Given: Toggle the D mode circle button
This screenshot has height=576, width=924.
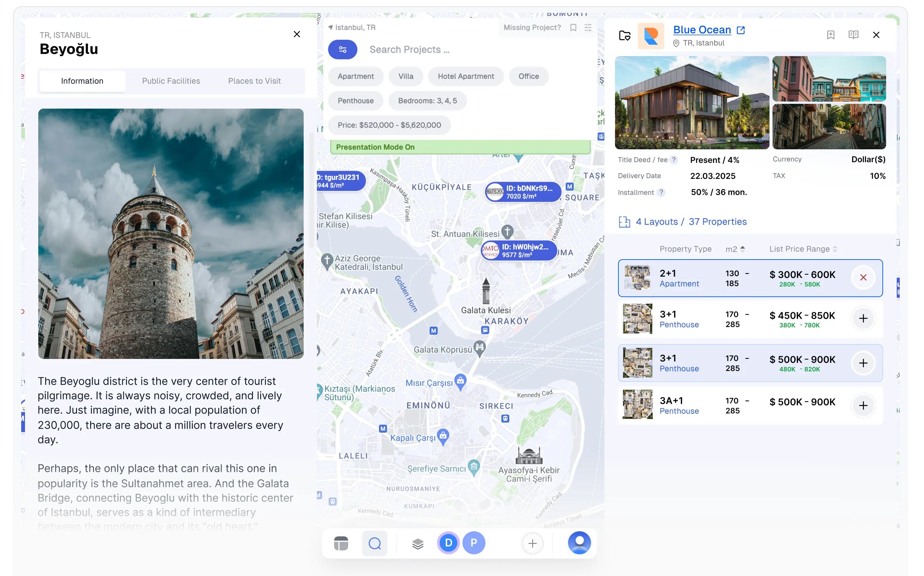Looking at the screenshot, I should (448, 543).
